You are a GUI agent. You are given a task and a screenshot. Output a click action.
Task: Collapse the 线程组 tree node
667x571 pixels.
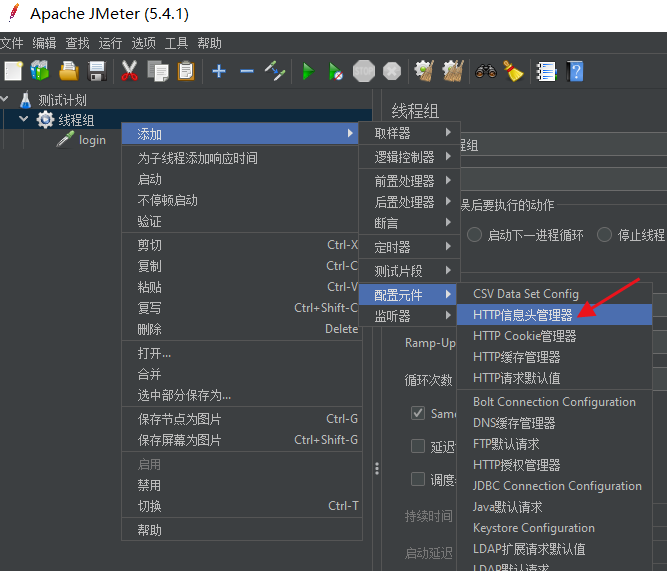coord(24,119)
